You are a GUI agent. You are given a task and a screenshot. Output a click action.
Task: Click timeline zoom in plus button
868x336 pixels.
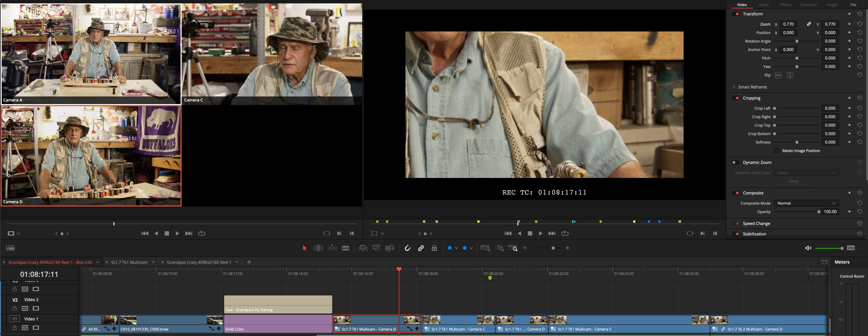pyautogui.click(x=567, y=248)
